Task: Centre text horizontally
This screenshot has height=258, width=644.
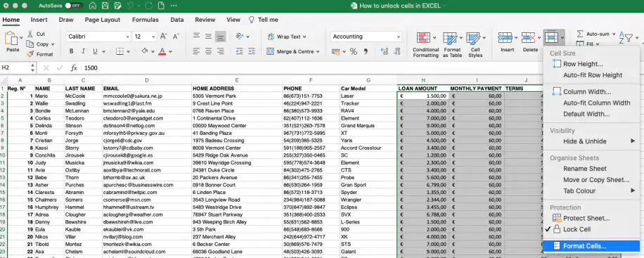Action: [209, 51]
